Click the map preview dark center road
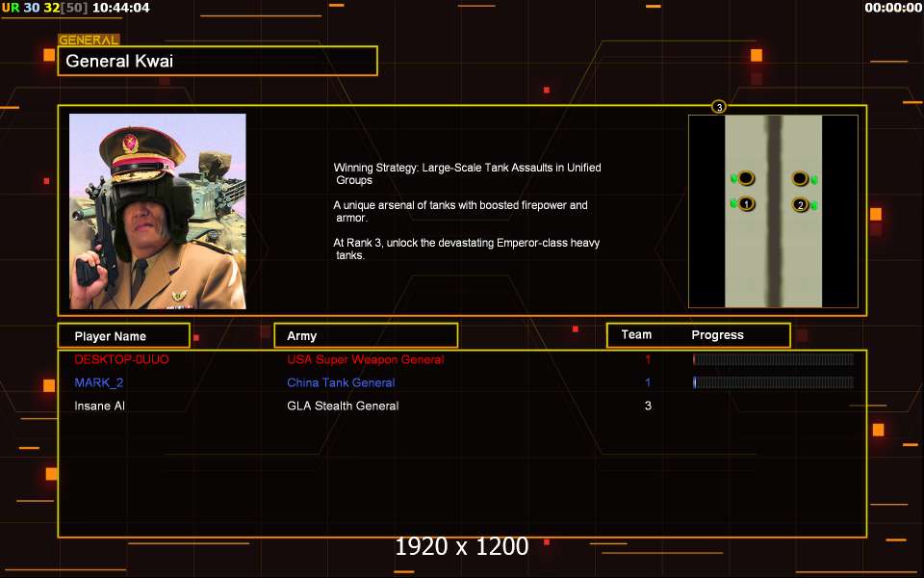This screenshot has width=924, height=578. (774, 211)
